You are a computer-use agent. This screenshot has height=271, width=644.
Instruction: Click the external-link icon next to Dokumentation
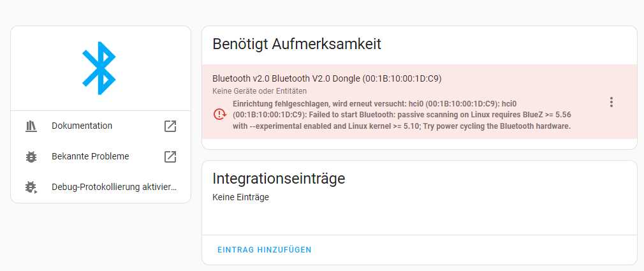click(x=170, y=126)
